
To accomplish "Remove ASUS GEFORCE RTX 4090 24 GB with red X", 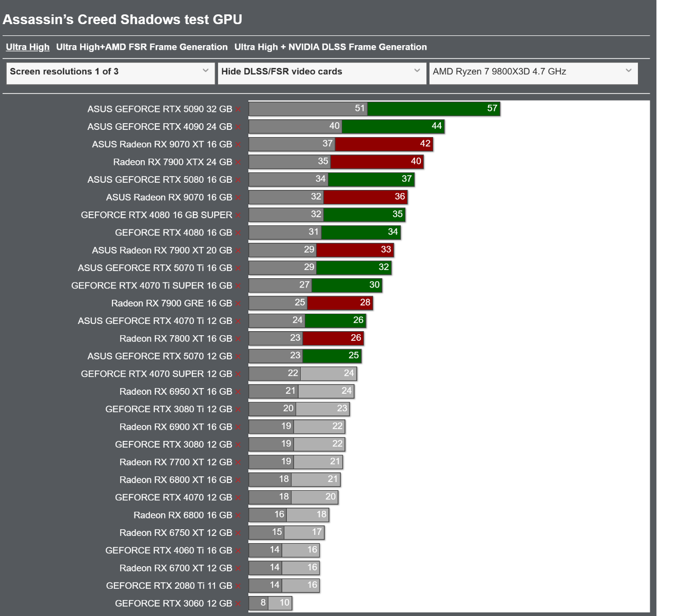I will point(239,127).
